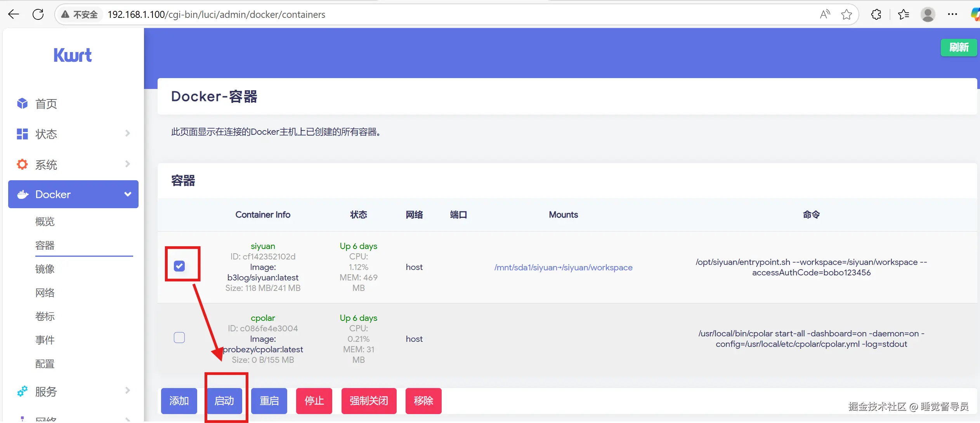Click the Mounts column header

coord(563,214)
